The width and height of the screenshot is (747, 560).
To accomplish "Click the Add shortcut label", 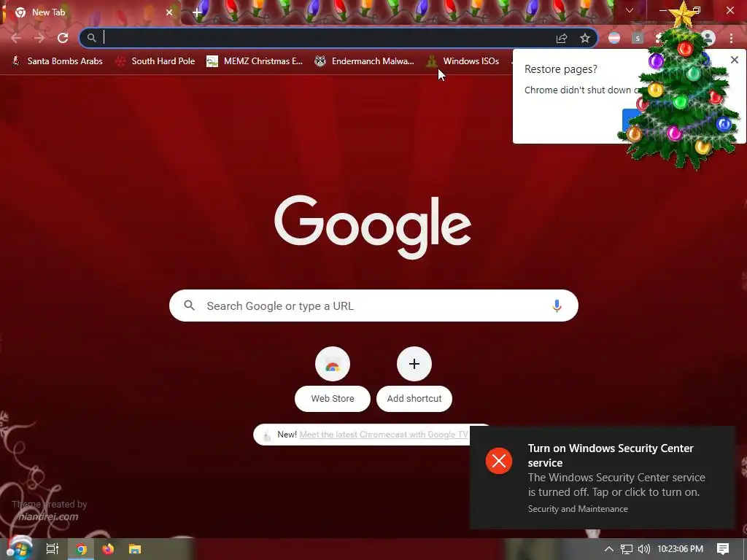I will tap(414, 399).
